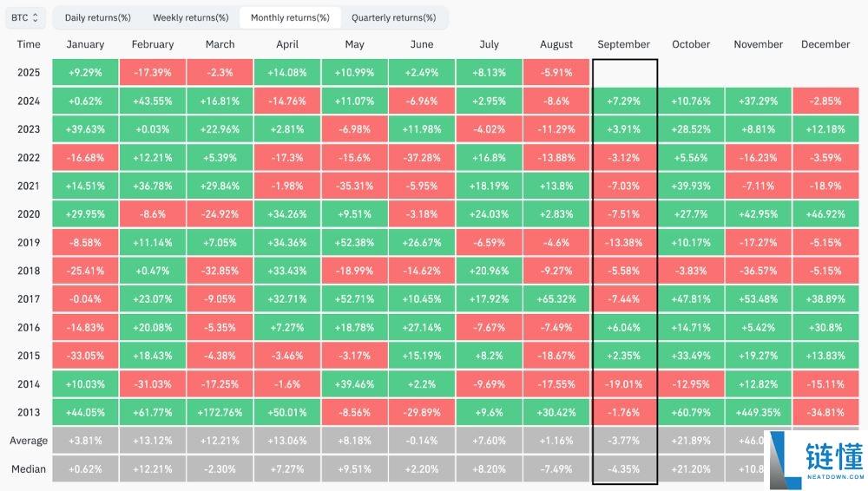Click the September Average -3.77% cell

(624, 441)
